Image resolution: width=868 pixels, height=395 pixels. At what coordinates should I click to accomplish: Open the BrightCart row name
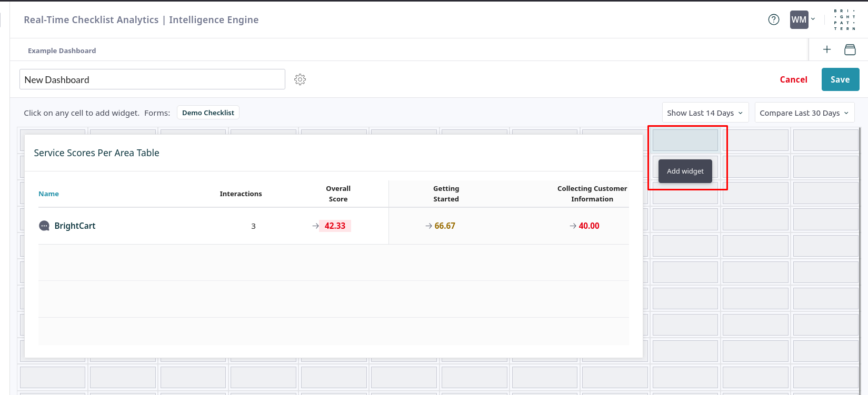point(75,226)
